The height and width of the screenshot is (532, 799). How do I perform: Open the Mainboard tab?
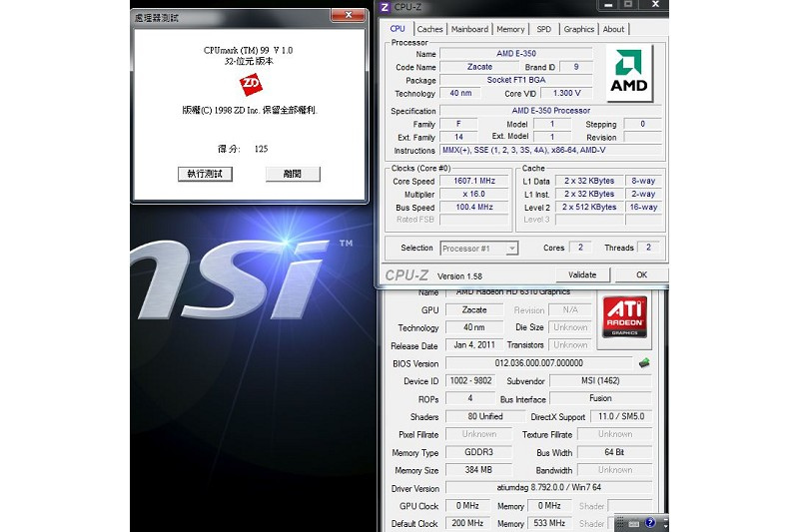[469, 30]
